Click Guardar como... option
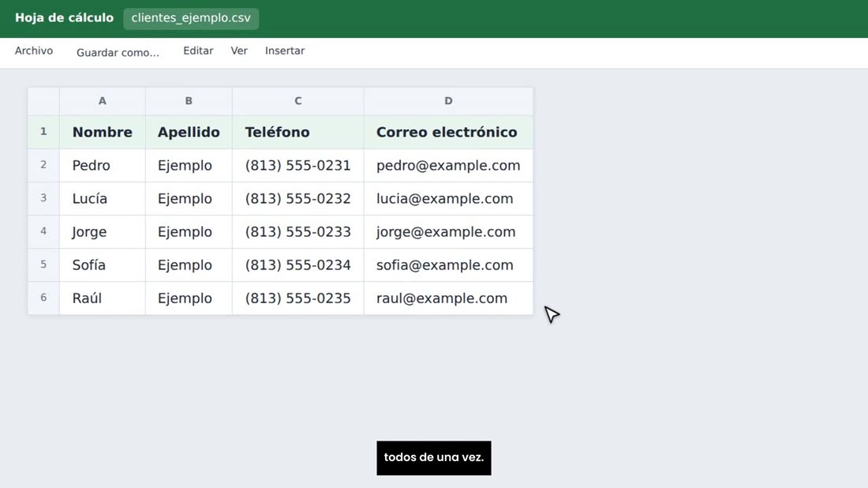The height and width of the screenshot is (488, 868). click(x=118, y=53)
